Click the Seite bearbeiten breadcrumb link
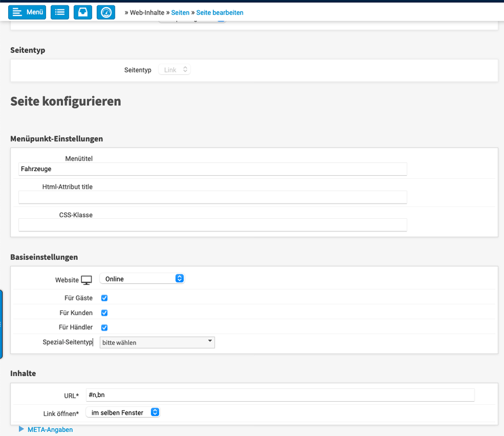 219,12
